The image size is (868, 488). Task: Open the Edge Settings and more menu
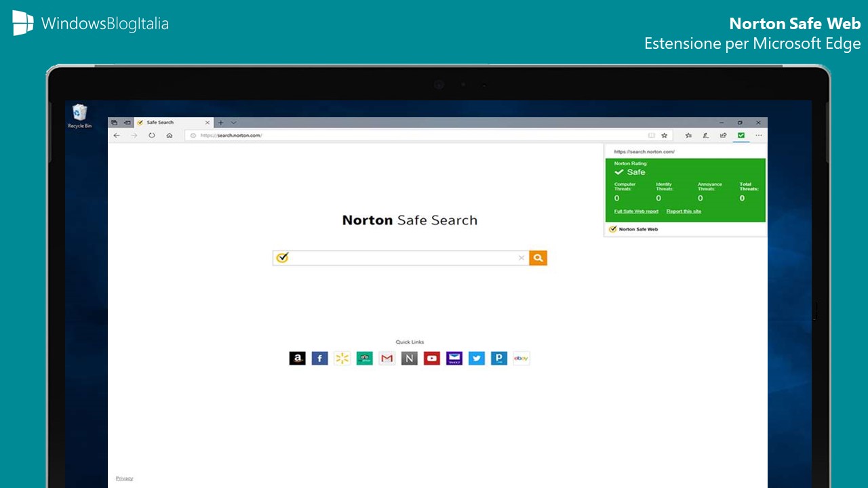pos(759,136)
